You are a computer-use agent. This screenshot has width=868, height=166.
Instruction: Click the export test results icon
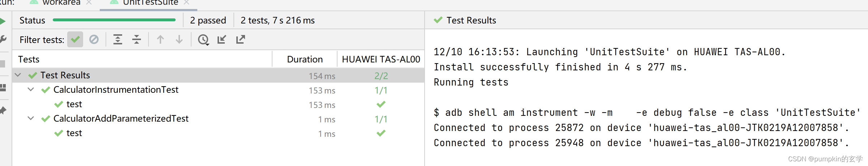241,39
